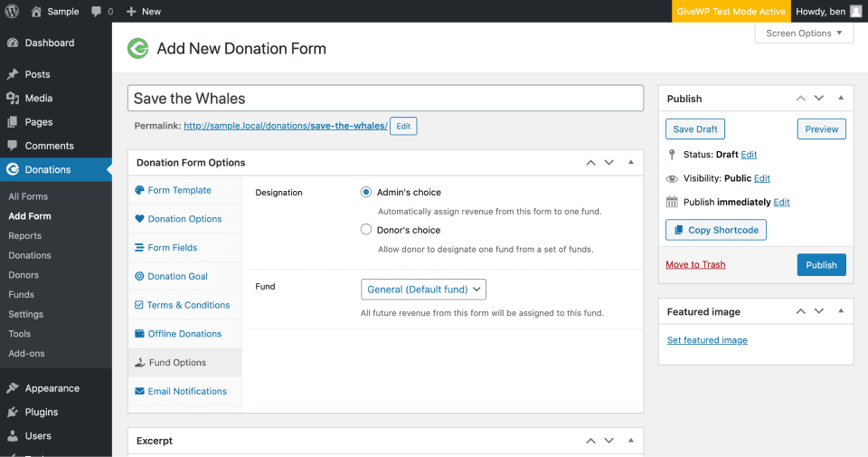Screen dimensions: 868x457
Task: Move Donation Form Options panel down
Action: click(x=609, y=162)
